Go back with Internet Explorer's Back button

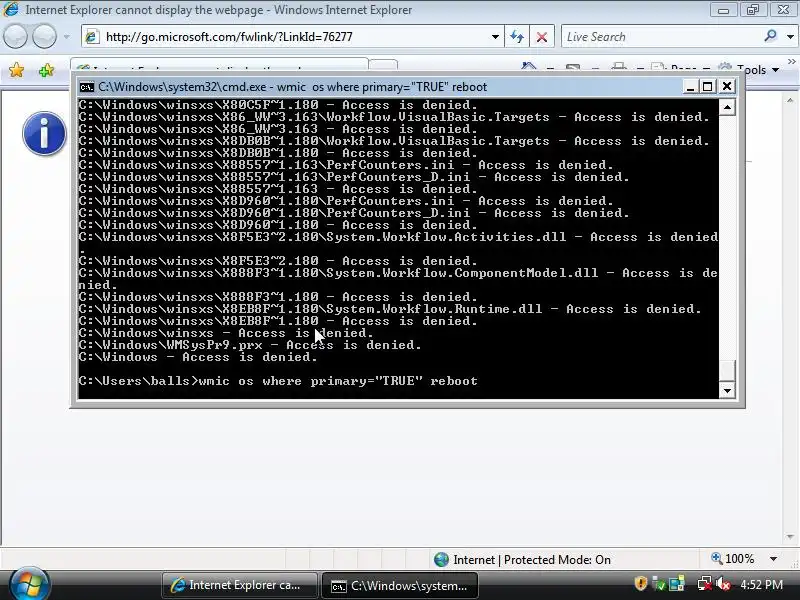click(x=15, y=37)
